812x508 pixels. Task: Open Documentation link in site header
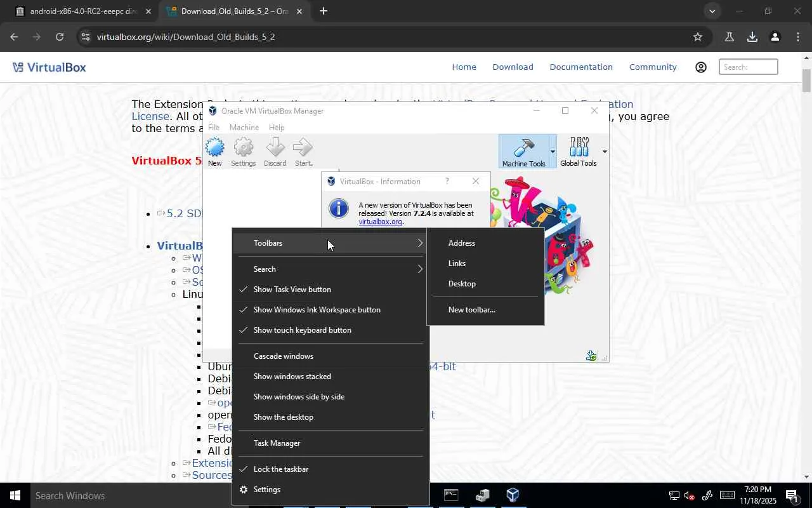pyautogui.click(x=581, y=67)
